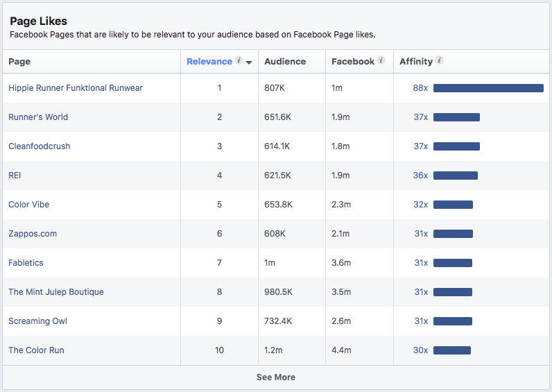Select the 2.3m Facebook cell

pos(341,205)
